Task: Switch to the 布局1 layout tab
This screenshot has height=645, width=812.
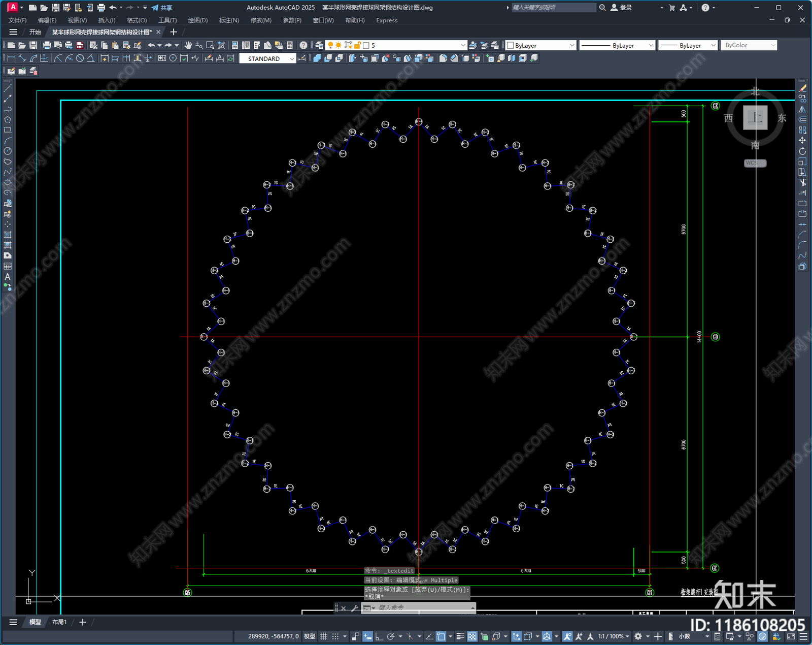Action: pyautogui.click(x=59, y=622)
